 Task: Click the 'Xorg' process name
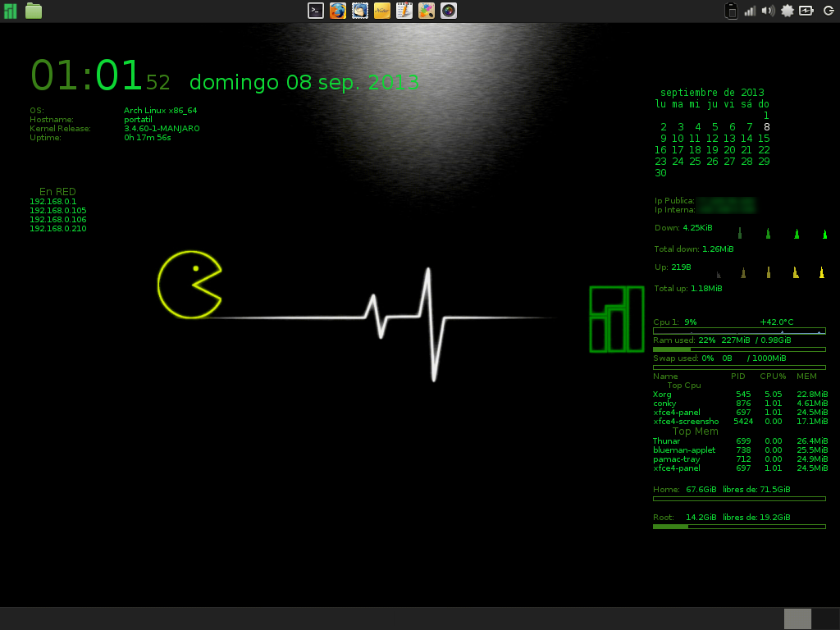662,395
